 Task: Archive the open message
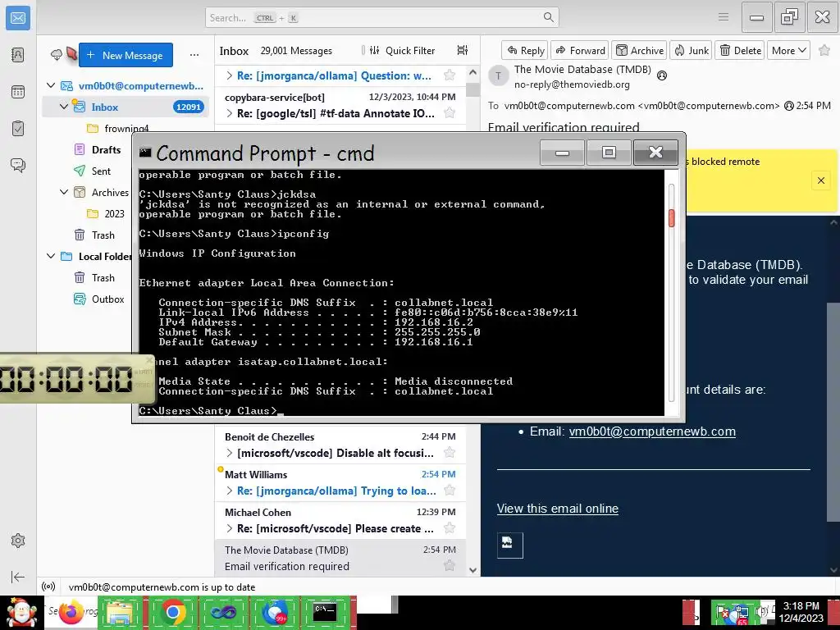(x=640, y=50)
